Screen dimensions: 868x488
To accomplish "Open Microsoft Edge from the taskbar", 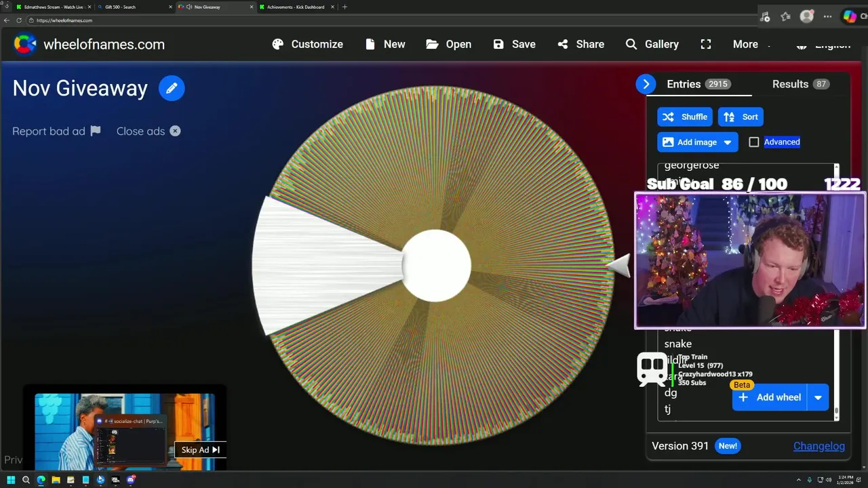I will 41,480.
